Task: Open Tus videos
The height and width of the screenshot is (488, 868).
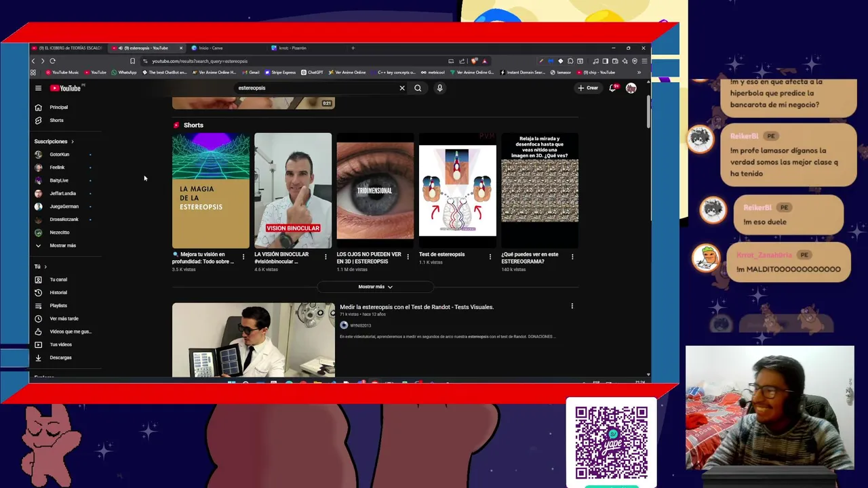Action: (x=66, y=344)
